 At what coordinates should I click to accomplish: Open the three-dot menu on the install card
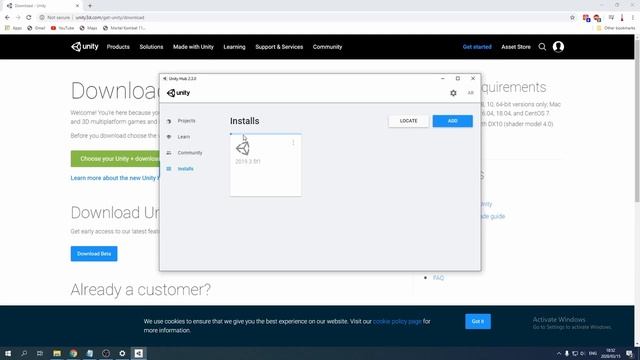[293, 142]
